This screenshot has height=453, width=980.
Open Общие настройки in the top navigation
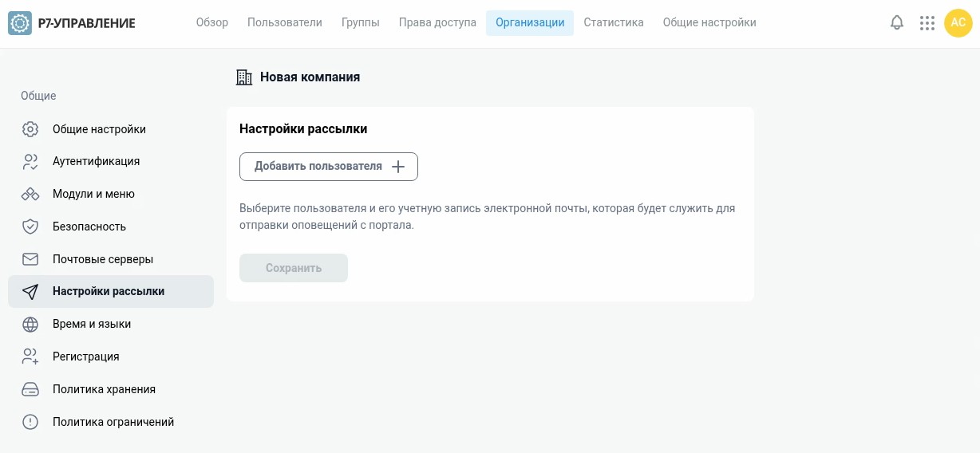click(x=709, y=22)
